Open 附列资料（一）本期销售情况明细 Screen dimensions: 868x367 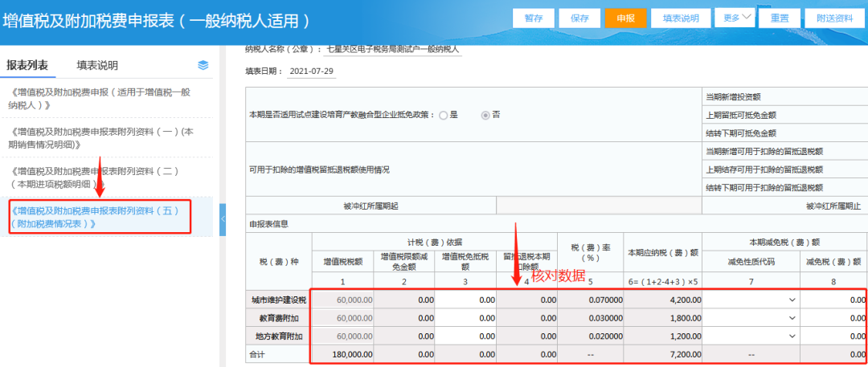101,138
